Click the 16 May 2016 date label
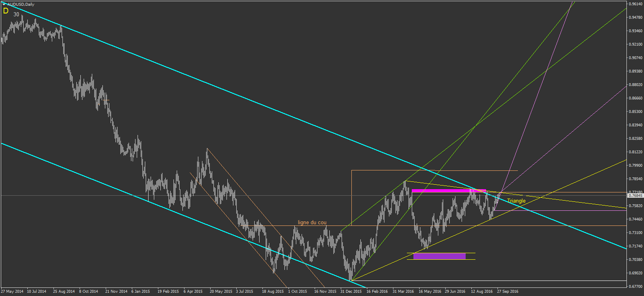Screen dimensions: 644x296 point(430,292)
